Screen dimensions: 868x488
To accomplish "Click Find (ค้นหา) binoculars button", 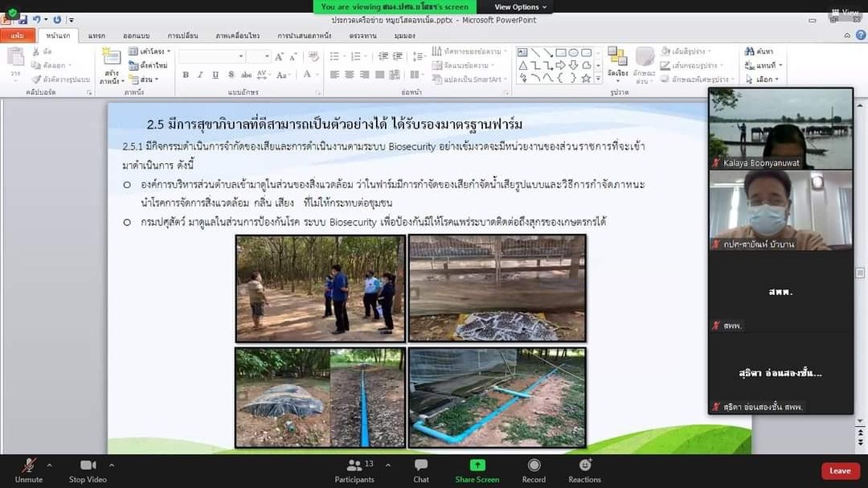I will click(759, 51).
